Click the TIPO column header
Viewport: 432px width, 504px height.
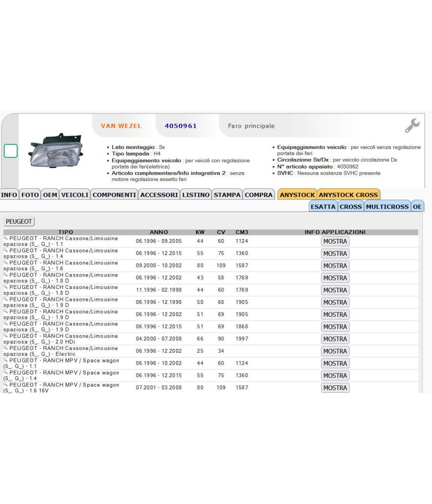(x=66, y=232)
